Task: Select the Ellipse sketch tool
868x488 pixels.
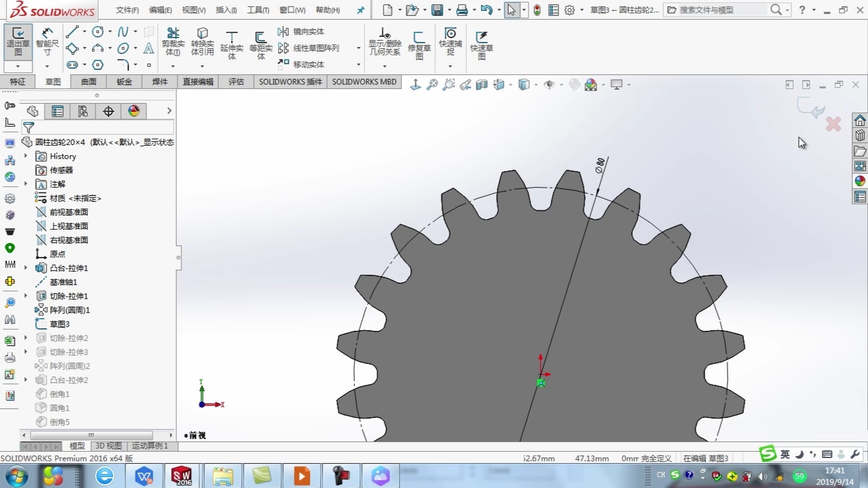Action: [x=123, y=48]
